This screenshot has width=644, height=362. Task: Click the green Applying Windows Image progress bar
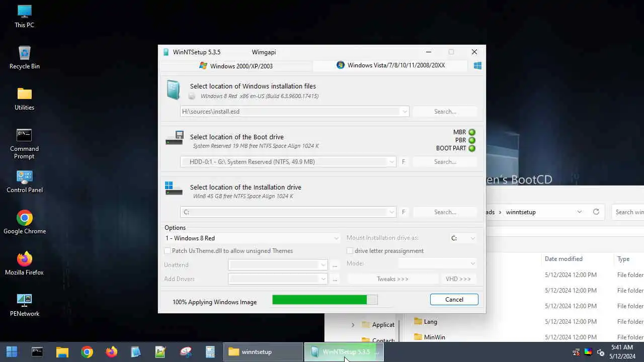click(x=325, y=300)
